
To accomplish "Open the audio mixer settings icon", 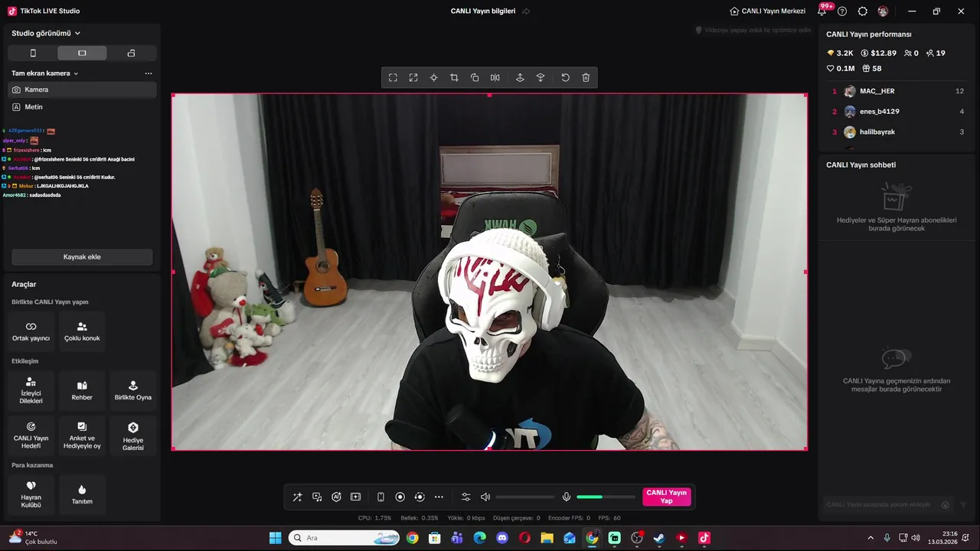I will (465, 497).
